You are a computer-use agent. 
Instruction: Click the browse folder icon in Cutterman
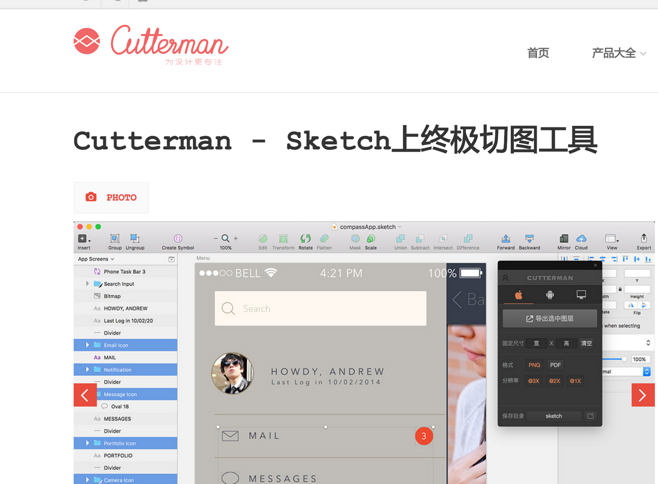pos(590,416)
